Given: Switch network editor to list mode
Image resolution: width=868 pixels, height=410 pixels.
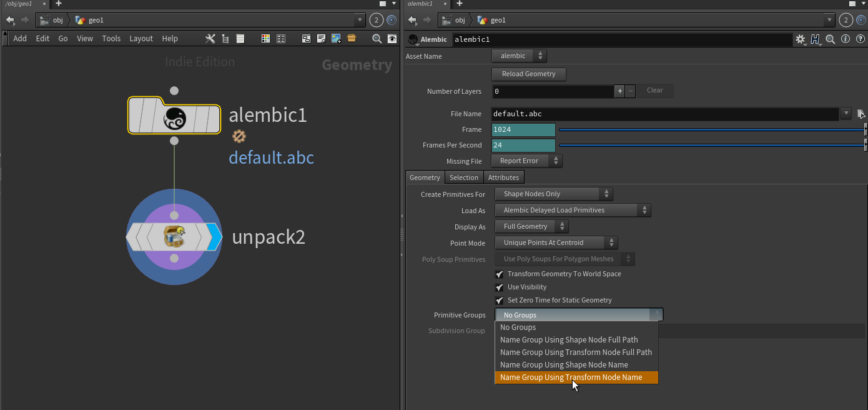Looking at the screenshot, I should pos(240,39).
